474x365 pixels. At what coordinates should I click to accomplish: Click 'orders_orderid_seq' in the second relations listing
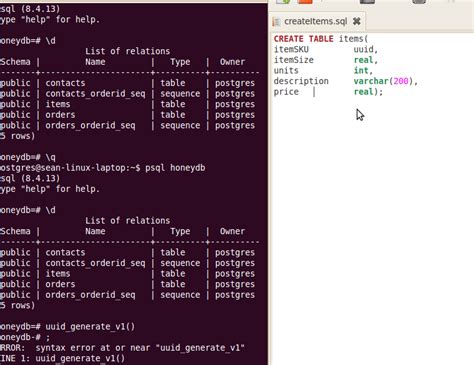(x=90, y=295)
